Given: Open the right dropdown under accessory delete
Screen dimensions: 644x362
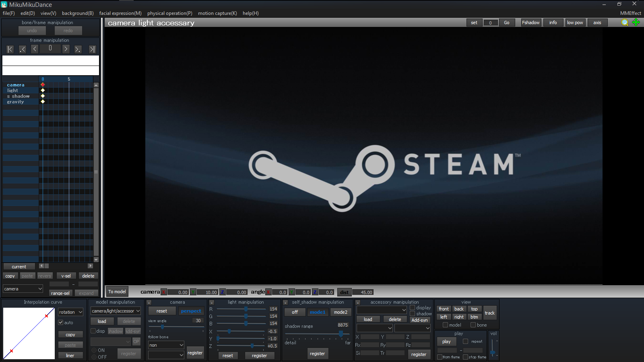Looking at the screenshot, I should click(413, 328).
